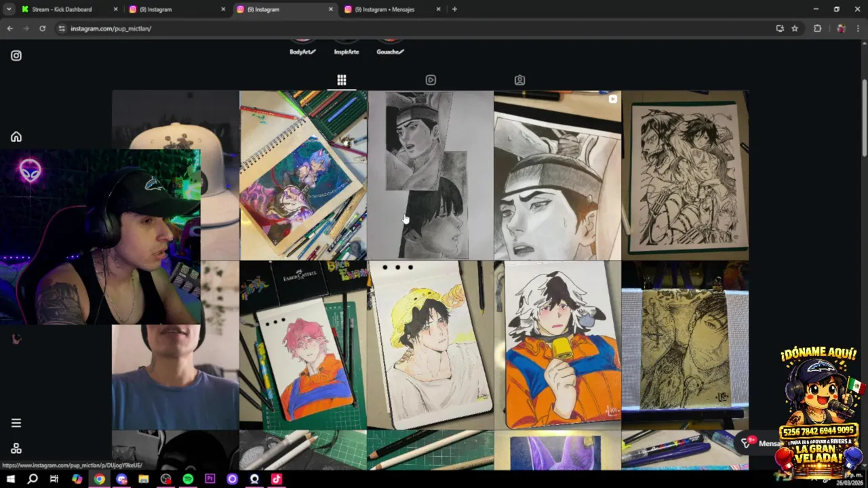Screen dimensions: 868x488
Task: Open the Chrome three-dot menu
Action: pyautogui.click(x=859, y=28)
